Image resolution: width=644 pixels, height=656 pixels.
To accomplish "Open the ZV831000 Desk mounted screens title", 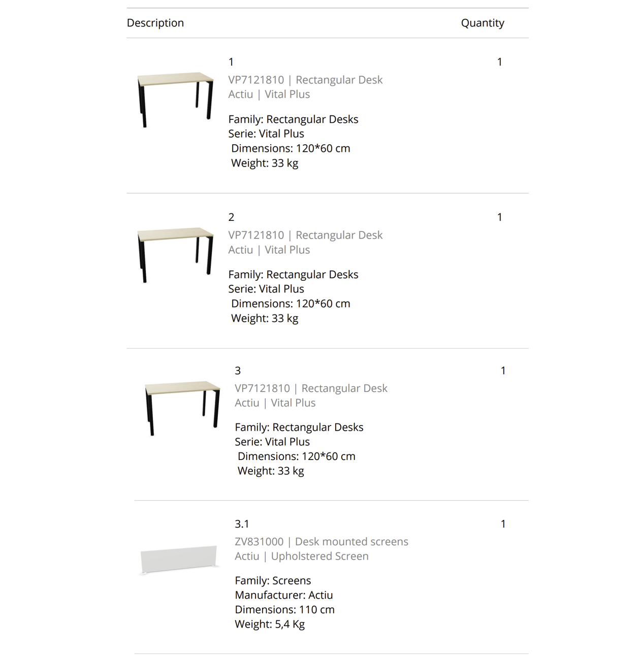I will click(x=321, y=542).
